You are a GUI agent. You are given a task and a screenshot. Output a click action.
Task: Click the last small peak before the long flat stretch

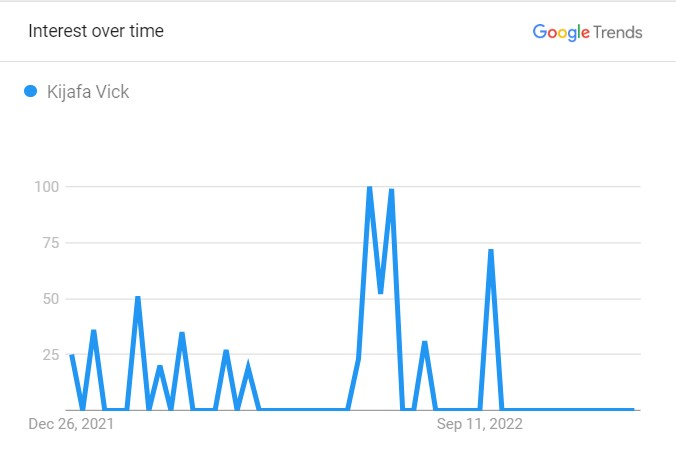248,366
